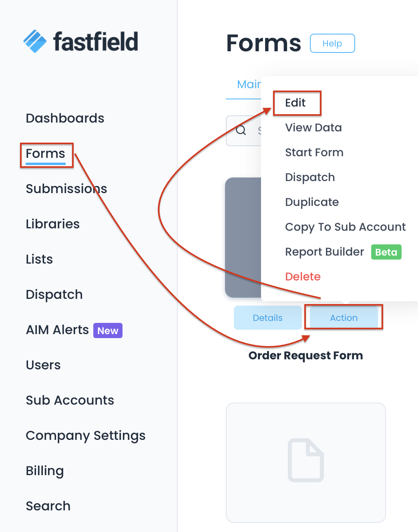Image resolution: width=418 pixels, height=532 pixels.
Task: Open Submissions in the sidebar
Action: tap(66, 189)
